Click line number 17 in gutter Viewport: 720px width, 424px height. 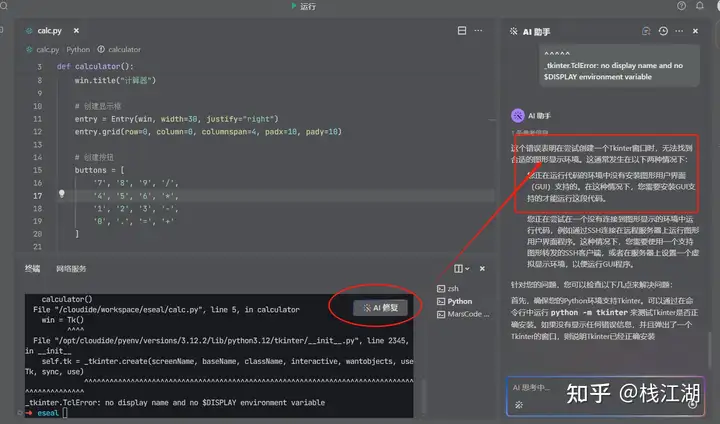click(x=38, y=196)
